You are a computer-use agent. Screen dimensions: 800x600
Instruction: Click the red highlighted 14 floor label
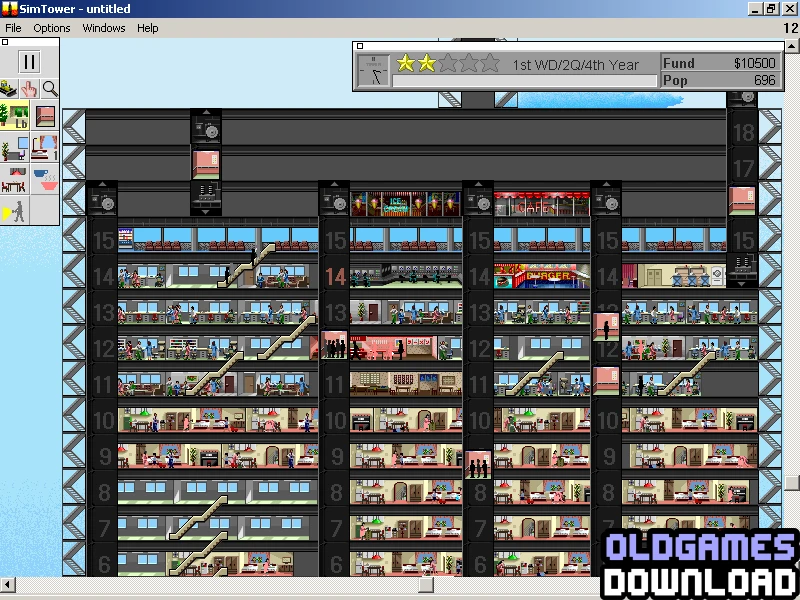click(335, 277)
